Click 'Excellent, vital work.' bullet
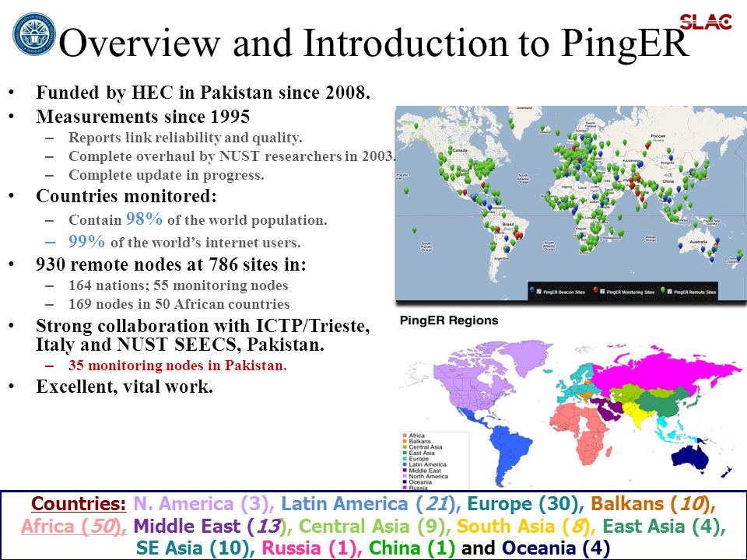This screenshot has height=560, width=747. click(x=124, y=387)
